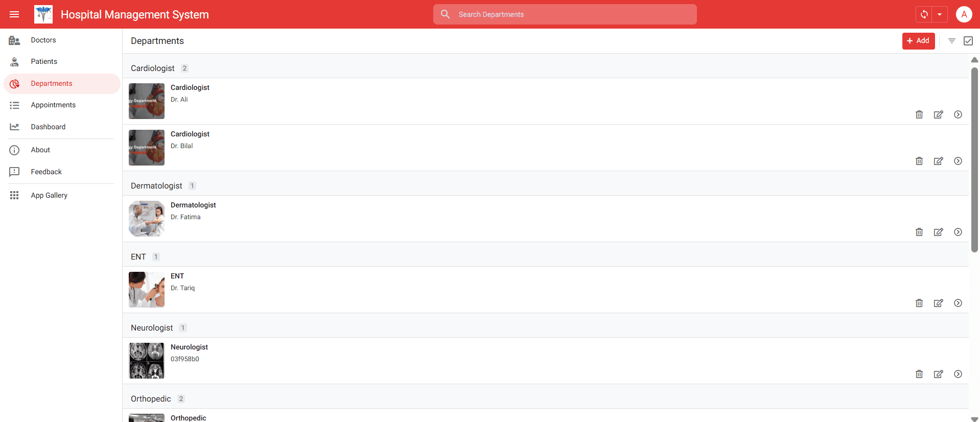The image size is (980, 422).
Task: Select the Dr. Fatima text
Action: click(x=185, y=217)
